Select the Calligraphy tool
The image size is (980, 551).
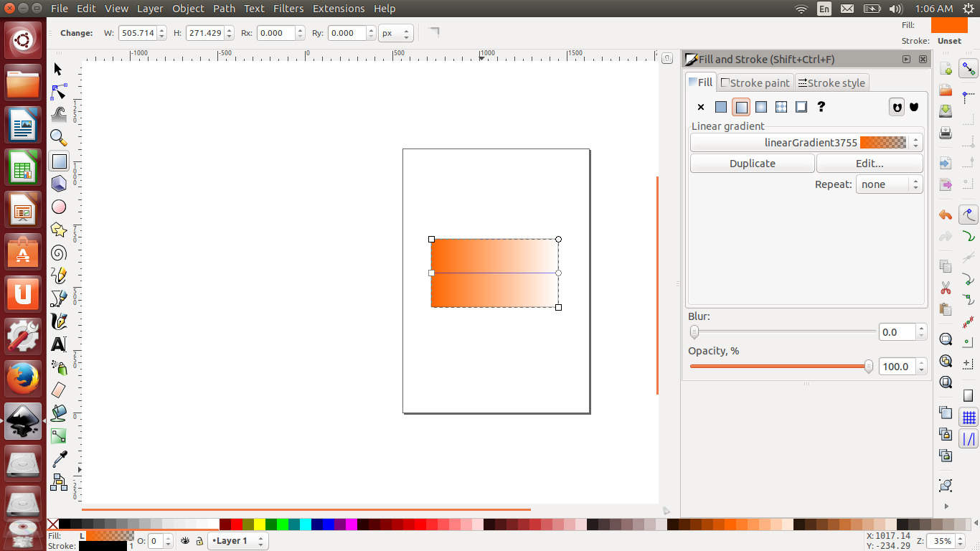pos(59,321)
